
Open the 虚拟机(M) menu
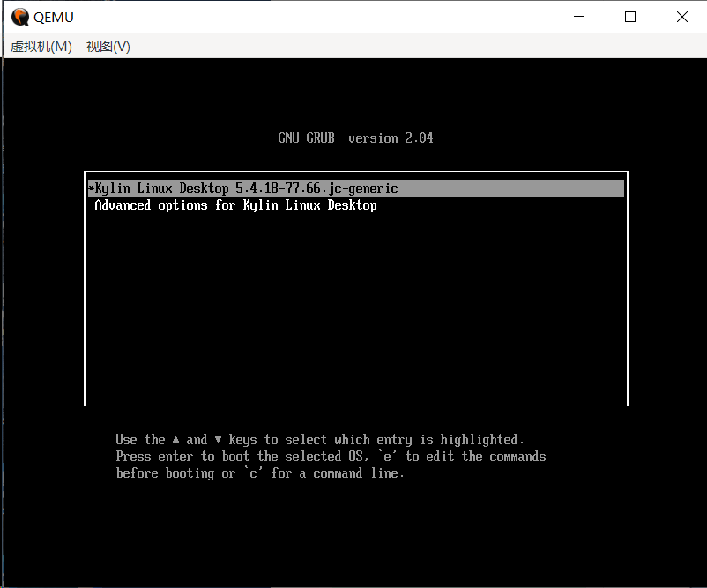coord(41,47)
